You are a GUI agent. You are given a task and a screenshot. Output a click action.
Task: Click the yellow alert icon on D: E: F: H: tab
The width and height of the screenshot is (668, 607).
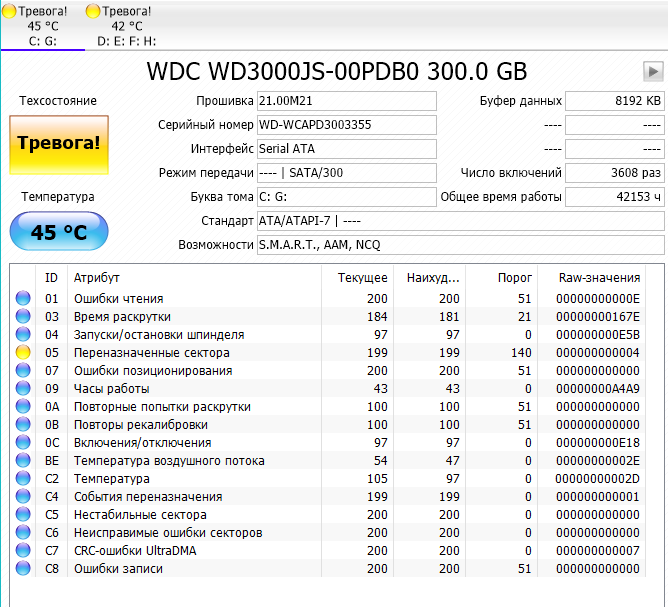(93, 11)
